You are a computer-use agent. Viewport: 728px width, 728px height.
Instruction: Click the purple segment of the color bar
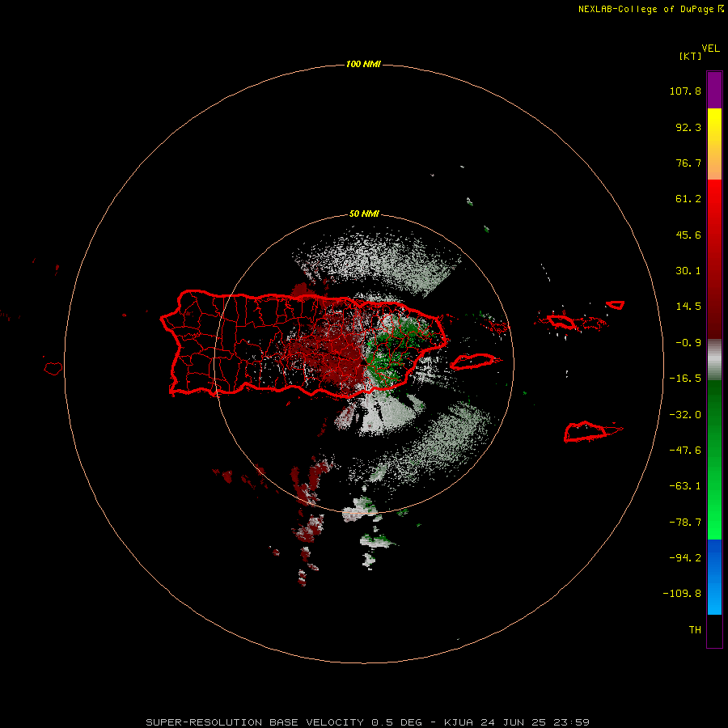[714, 91]
